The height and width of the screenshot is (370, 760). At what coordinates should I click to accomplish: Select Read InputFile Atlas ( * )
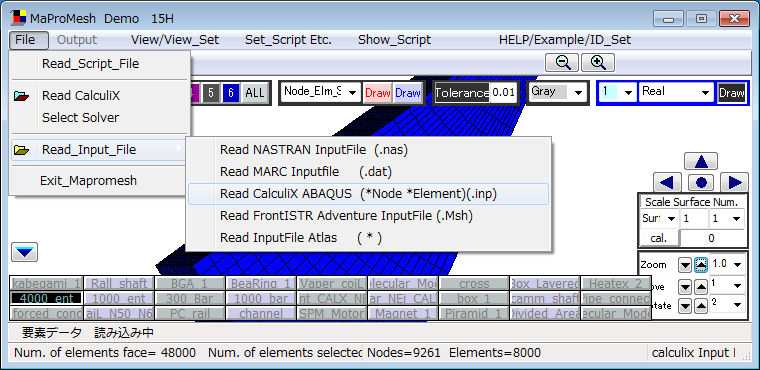pos(368,238)
